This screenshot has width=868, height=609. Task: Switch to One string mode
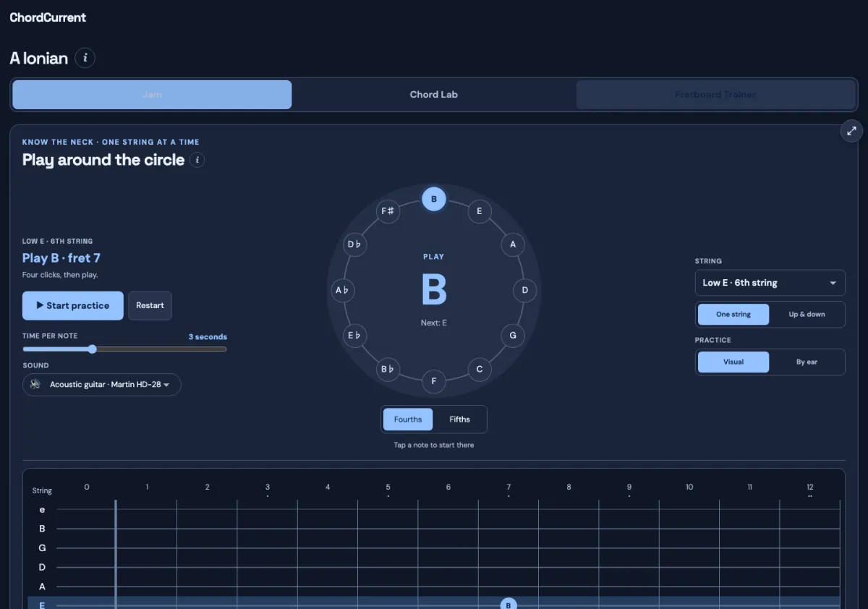pyautogui.click(x=733, y=315)
